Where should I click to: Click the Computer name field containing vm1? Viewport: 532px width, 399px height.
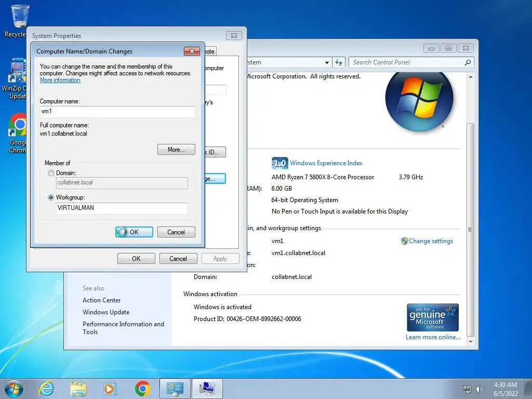117,112
